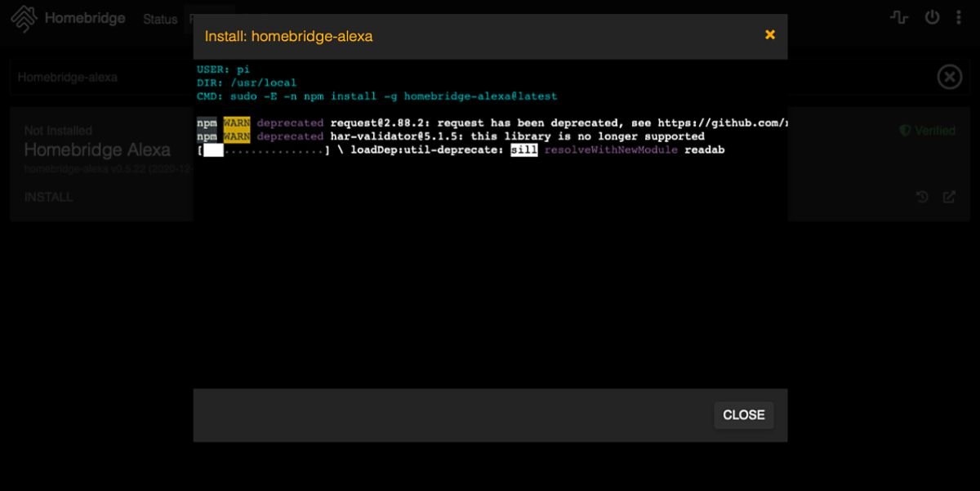Click the 'Not Installed' status label
The image size is (980, 491).
[58, 131]
